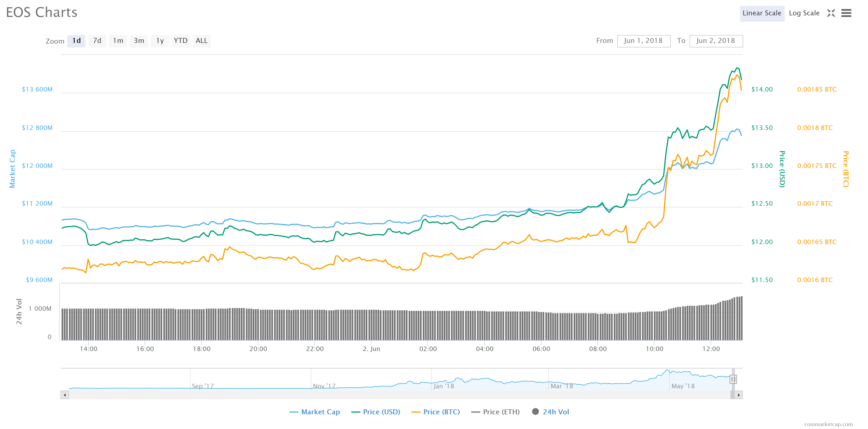Click the 0.0018 BTC axis label
Viewport: 868px width, 429px height.
(x=815, y=128)
